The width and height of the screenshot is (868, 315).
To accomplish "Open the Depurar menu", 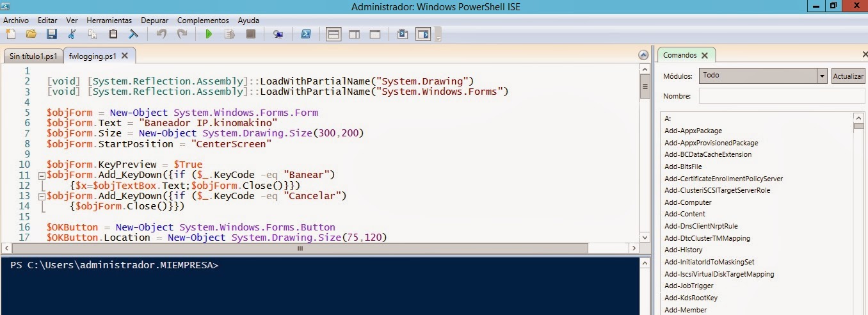I will coord(154,20).
